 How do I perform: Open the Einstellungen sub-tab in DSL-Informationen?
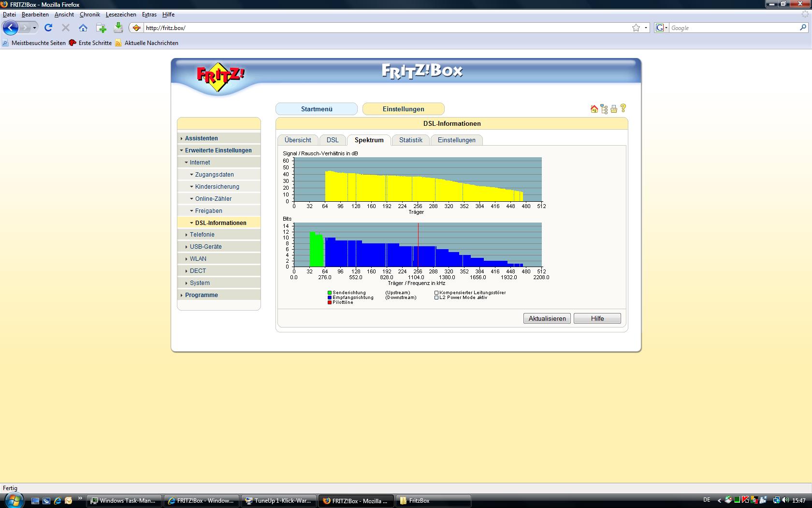(457, 140)
